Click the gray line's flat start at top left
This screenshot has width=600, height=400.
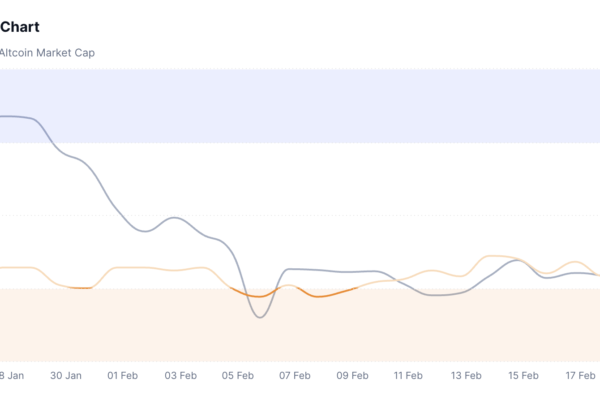click(x=15, y=116)
